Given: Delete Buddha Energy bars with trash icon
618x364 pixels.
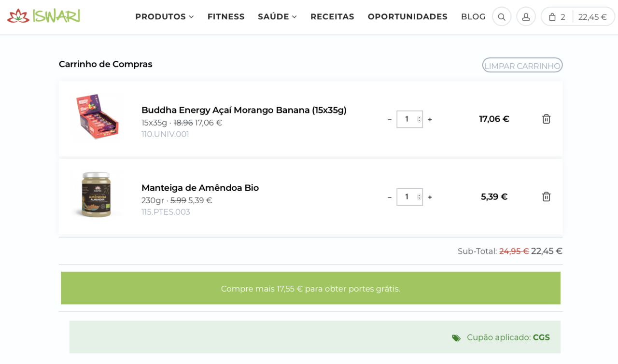Looking at the screenshot, I should tap(546, 119).
